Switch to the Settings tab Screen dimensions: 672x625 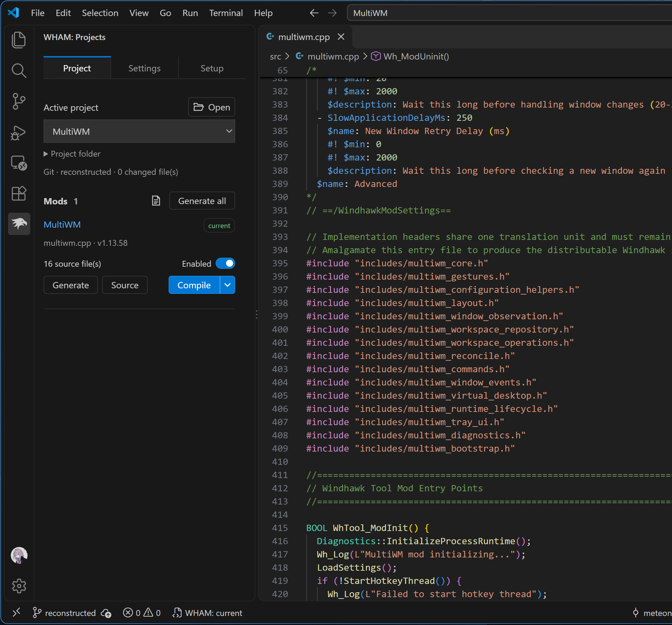tap(145, 68)
